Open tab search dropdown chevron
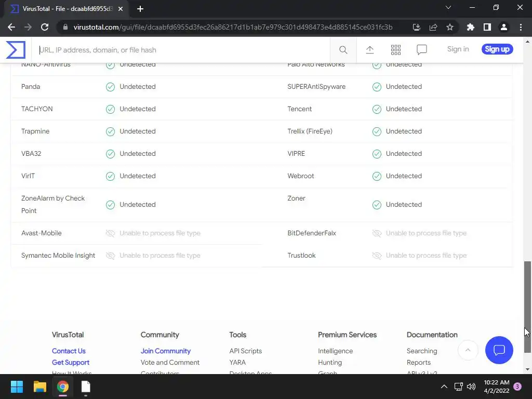Image resolution: width=532 pixels, height=399 pixels. [x=448, y=7]
